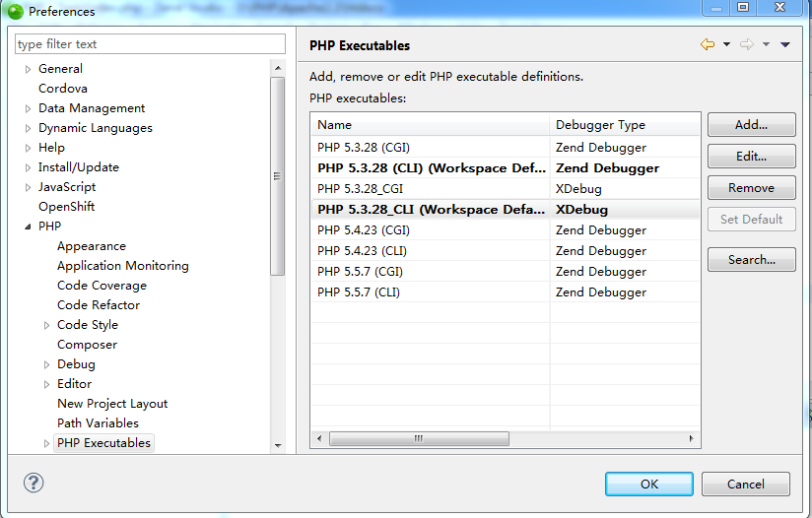Click the Cancel button

click(746, 485)
